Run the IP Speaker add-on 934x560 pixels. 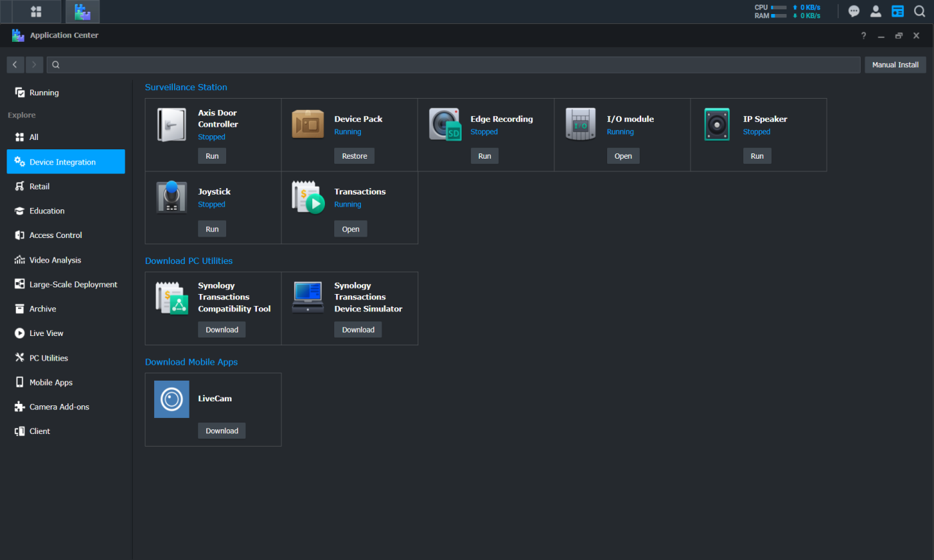click(x=757, y=156)
